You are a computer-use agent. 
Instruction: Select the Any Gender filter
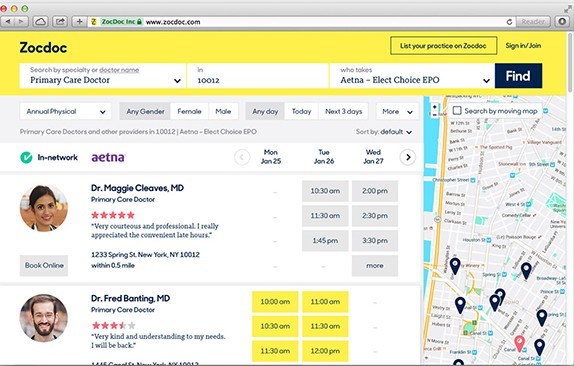145,111
